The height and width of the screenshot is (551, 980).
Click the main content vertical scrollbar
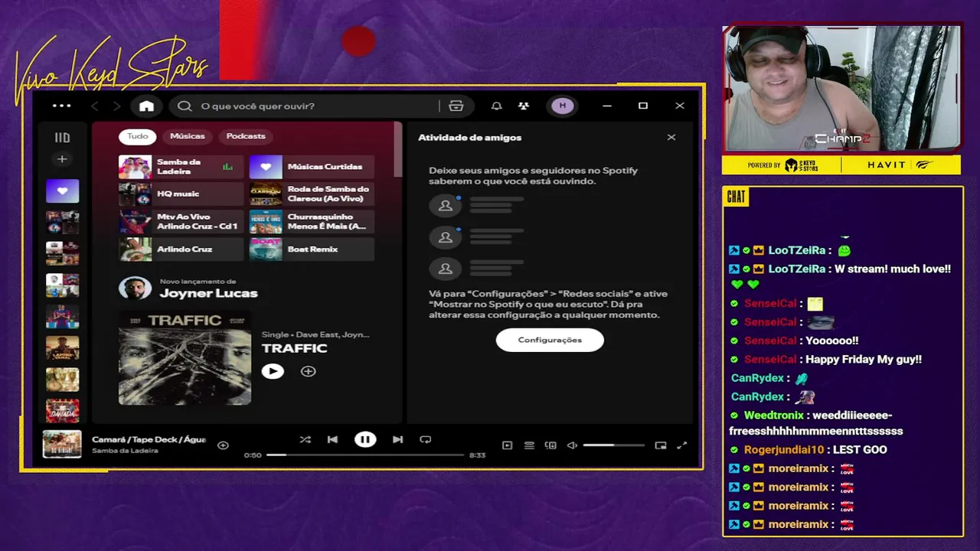click(398, 149)
